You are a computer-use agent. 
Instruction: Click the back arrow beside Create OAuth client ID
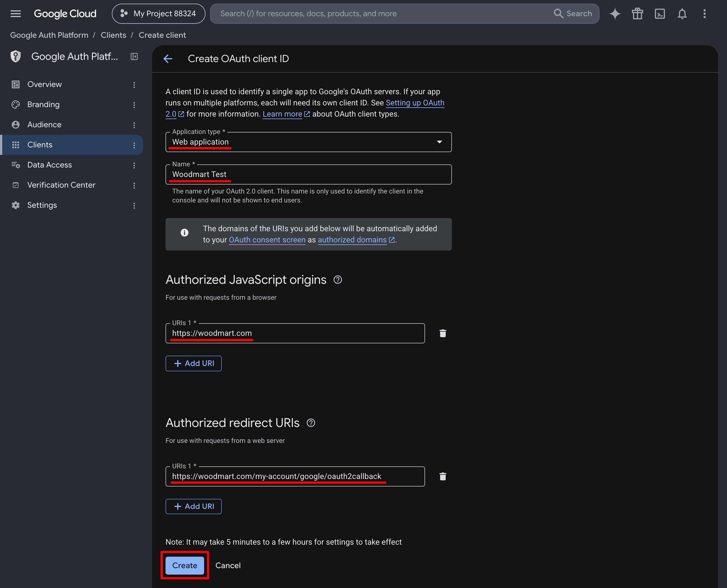tap(168, 59)
